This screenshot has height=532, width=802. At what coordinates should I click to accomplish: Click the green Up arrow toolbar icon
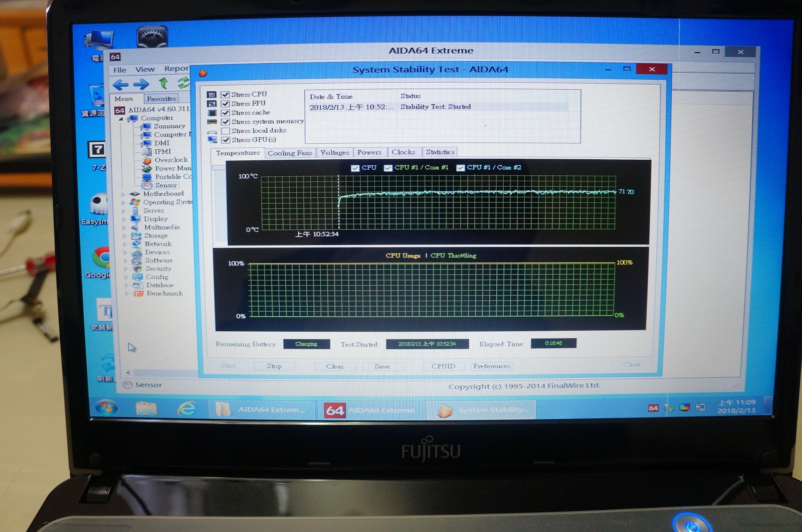coord(163,83)
